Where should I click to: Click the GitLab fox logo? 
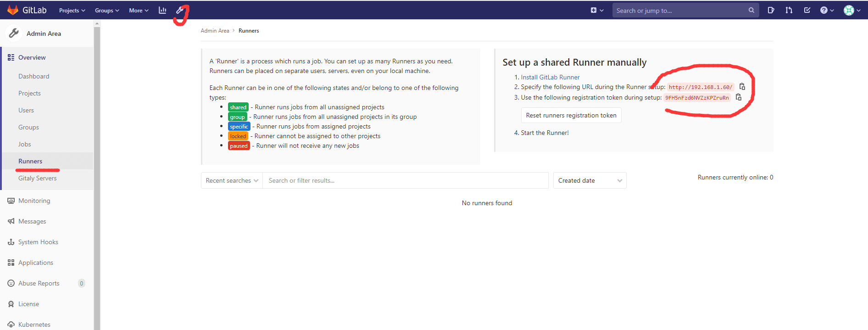click(x=13, y=10)
